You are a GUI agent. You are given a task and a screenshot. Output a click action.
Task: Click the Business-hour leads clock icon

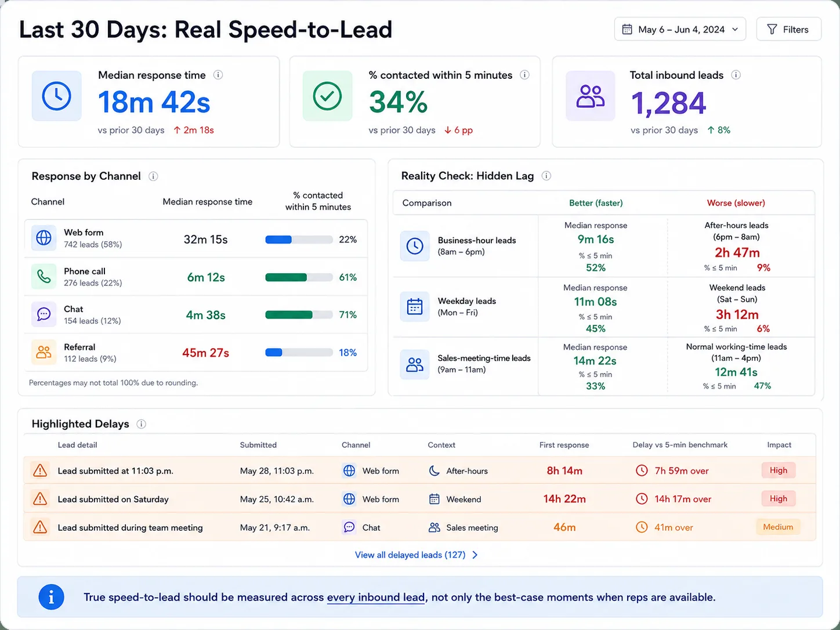[415, 246]
